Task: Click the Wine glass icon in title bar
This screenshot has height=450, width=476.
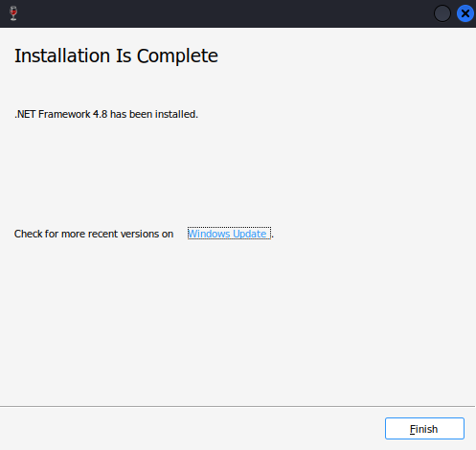Action: (x=13, y=13)
